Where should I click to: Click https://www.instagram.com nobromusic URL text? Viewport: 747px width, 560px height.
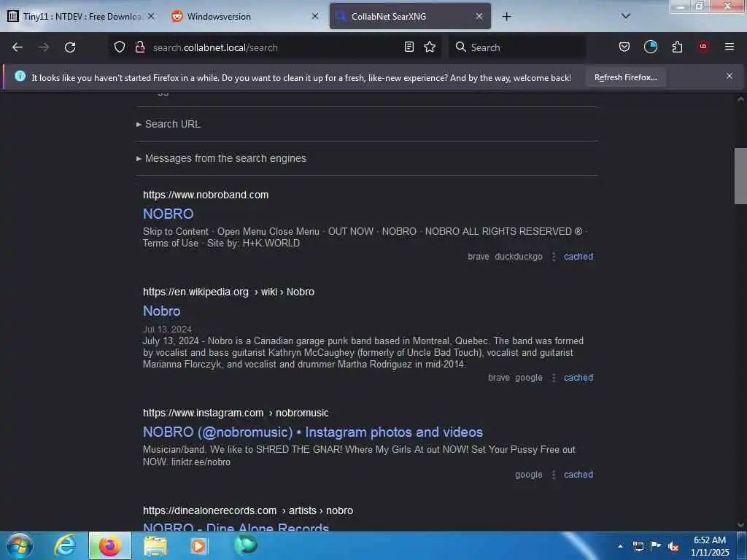click(x=236, y=413)
